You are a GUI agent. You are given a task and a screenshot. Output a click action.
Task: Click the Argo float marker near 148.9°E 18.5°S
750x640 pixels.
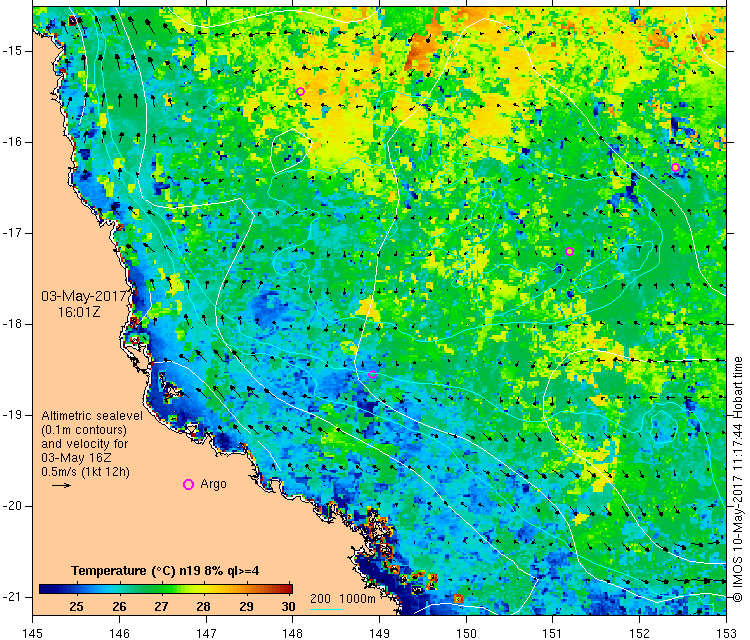(373, 375)
